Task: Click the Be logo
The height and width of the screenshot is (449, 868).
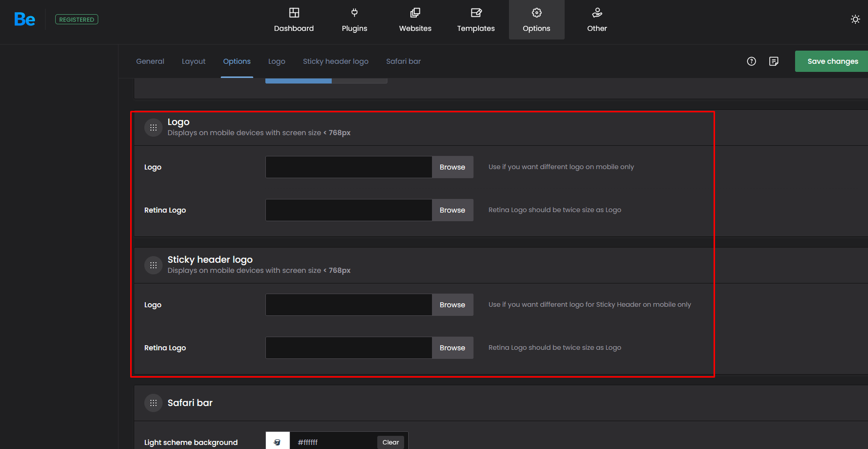Action: click(x=24, y=19)
